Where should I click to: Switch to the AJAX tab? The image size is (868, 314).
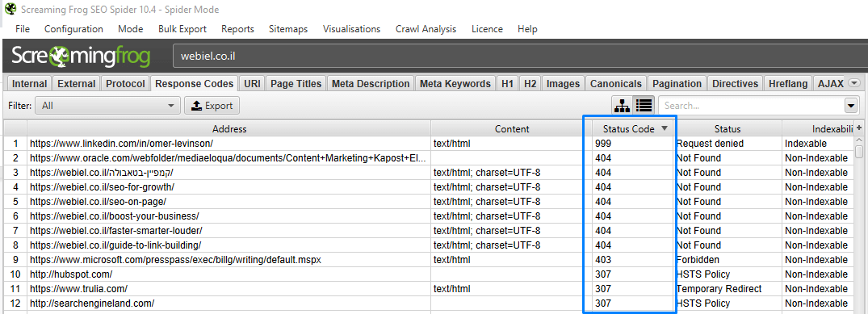(830, 84)
